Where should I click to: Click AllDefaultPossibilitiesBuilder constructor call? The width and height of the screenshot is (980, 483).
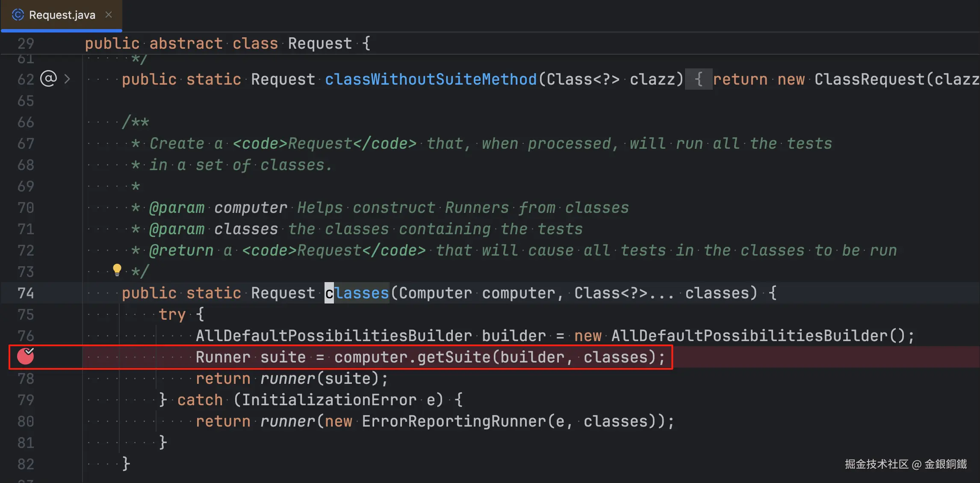tap(750, 336)
